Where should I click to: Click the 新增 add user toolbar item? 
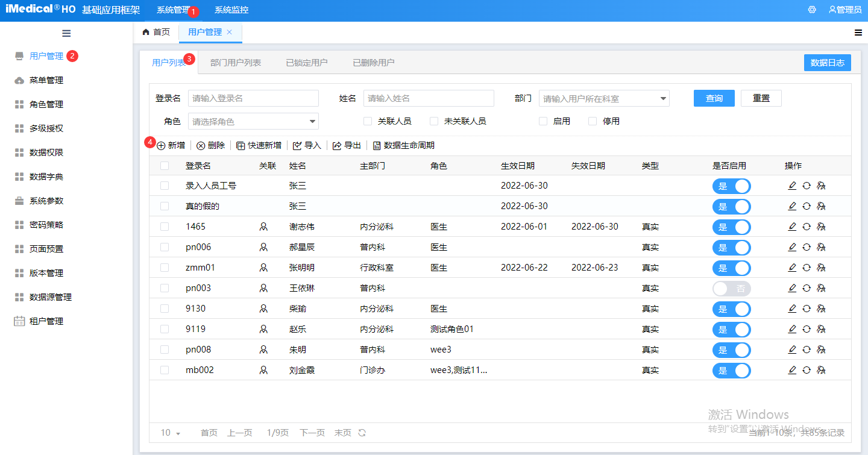[171, 145]
